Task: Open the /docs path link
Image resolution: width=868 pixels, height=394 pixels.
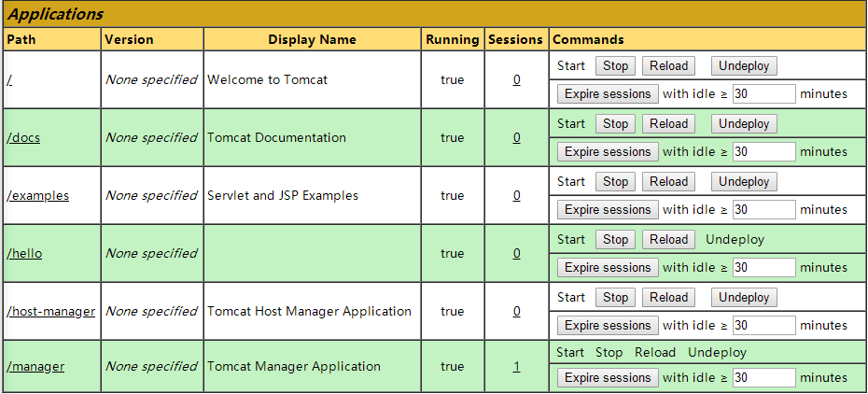Action: click(24, 138)
